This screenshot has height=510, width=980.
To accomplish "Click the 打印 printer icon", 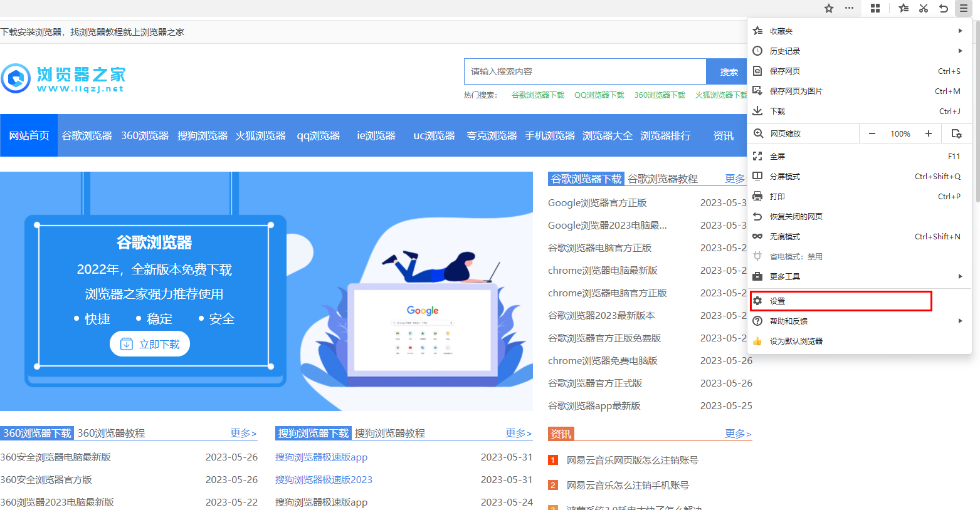I will point(757,196).
